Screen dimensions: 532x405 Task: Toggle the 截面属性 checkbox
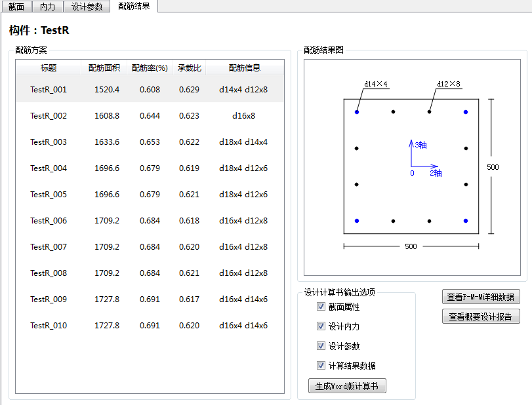click(x=321, y=307)
